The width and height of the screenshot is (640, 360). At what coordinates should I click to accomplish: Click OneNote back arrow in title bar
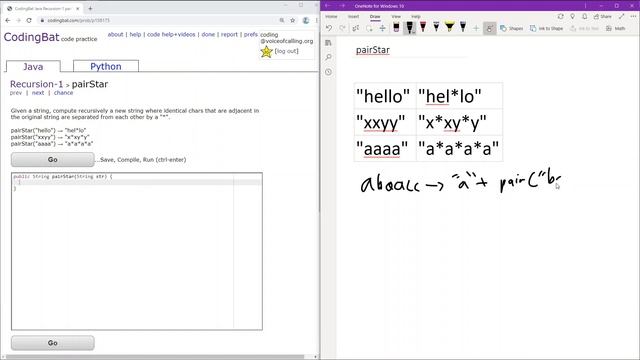328,6
